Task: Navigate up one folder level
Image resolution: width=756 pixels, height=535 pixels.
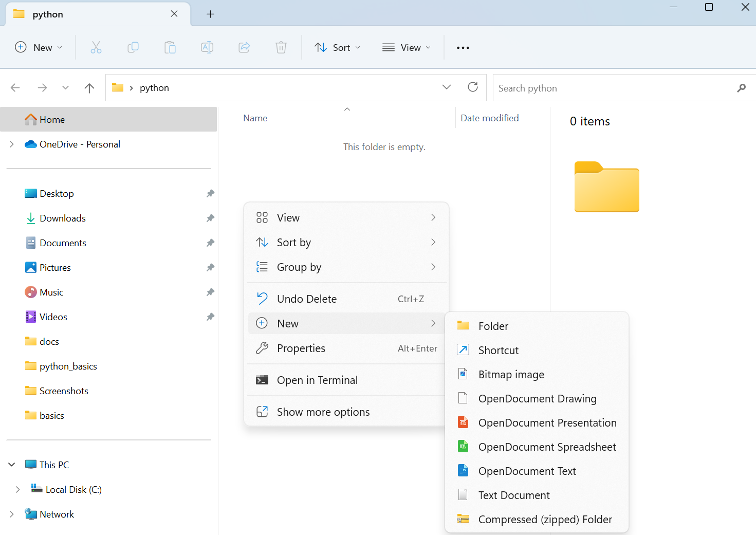Action: coord(89,88)
